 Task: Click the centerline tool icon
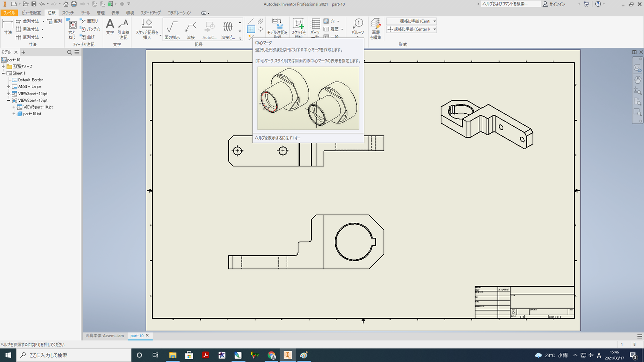pyautogui.click(x=251, y=21)
